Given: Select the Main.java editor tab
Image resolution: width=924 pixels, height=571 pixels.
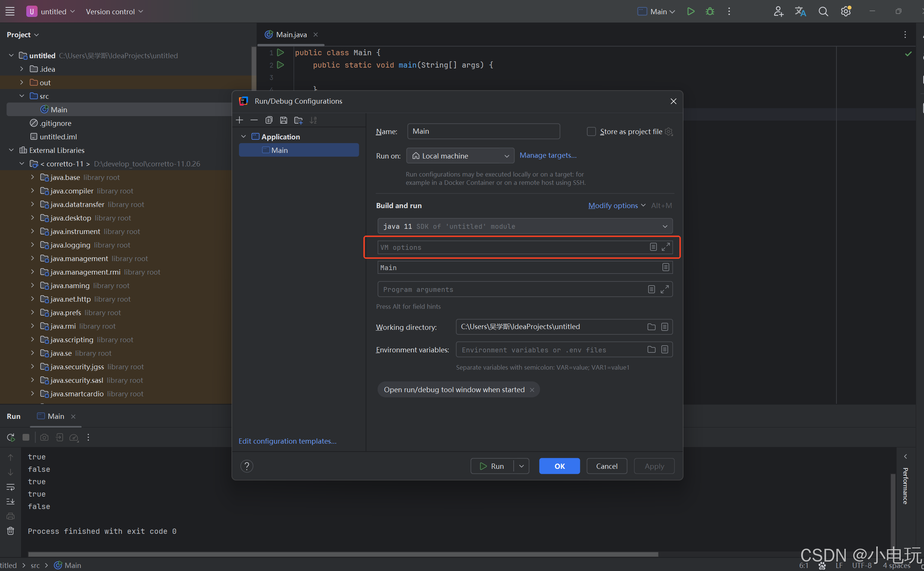Looking at the screenshot, I should coord(291,35).
